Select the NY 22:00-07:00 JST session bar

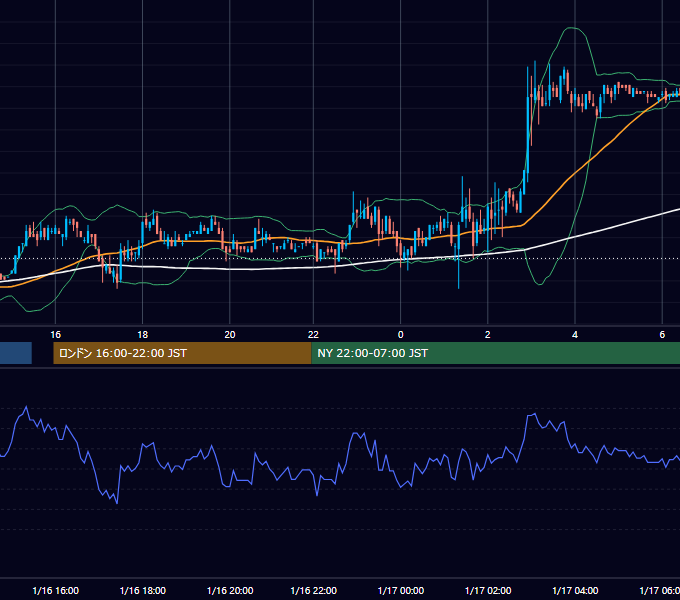point(496,353)
